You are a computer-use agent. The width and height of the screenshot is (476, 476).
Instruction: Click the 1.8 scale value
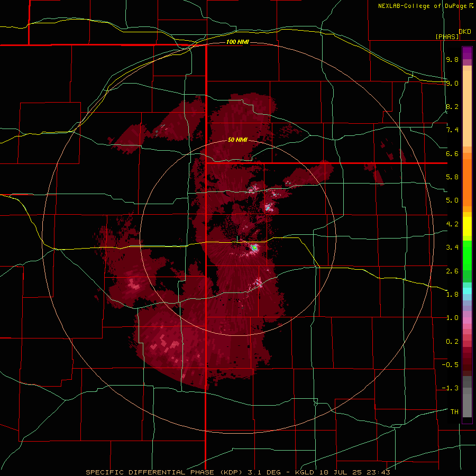tap(452, 295)
